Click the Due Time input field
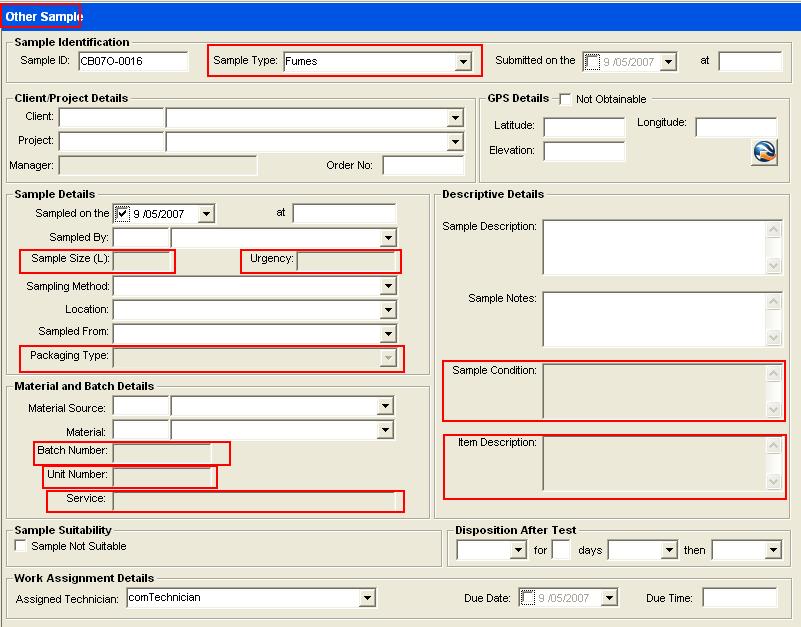Image resolution: width=801 pixels, height=627 pixels. click(x=739, y=598)
